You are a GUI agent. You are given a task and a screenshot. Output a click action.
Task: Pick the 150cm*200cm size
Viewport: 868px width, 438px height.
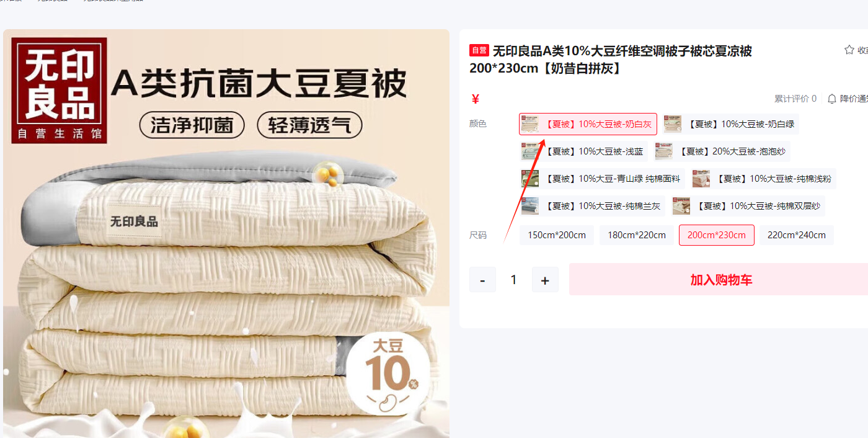557,235
